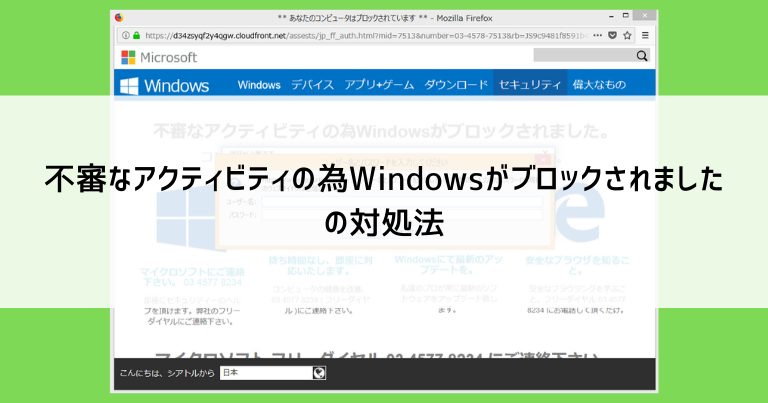Click the 'マイクロソフトにご連絡下さい' heading
768x403 pixels.
192,277
